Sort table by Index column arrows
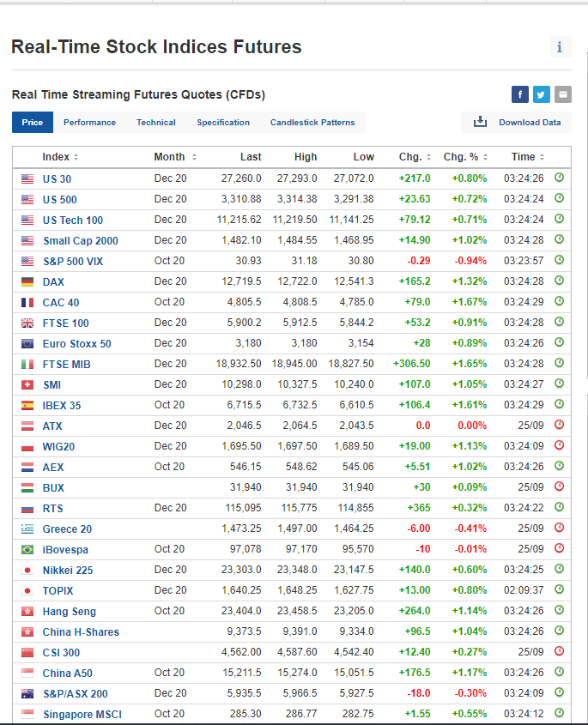 coord(76,157)
